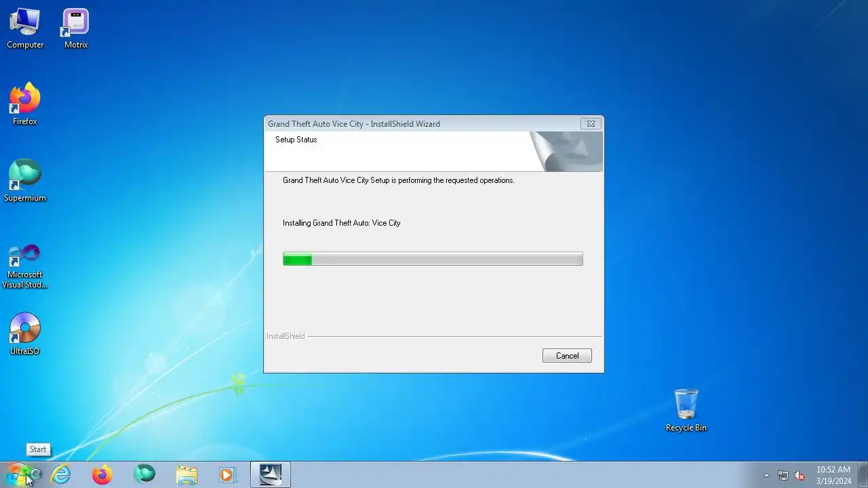Click the green installation progress bar

click(x=433, y=259)
